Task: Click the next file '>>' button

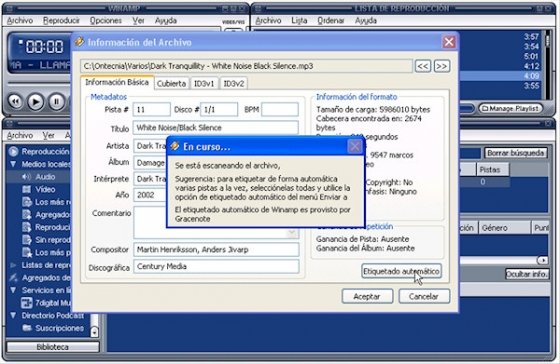Action: click(442, 66)
